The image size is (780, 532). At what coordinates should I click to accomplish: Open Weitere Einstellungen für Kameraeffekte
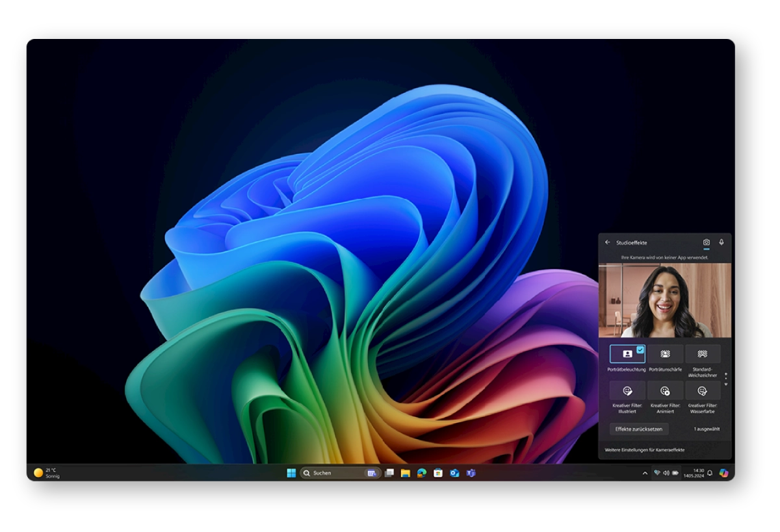click(x=645, y=450)
